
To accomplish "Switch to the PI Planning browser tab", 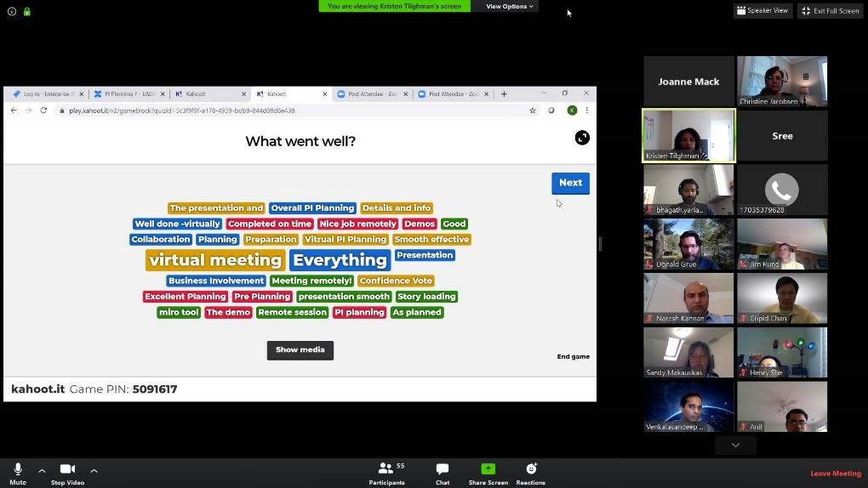I will [x=128, y=94].
